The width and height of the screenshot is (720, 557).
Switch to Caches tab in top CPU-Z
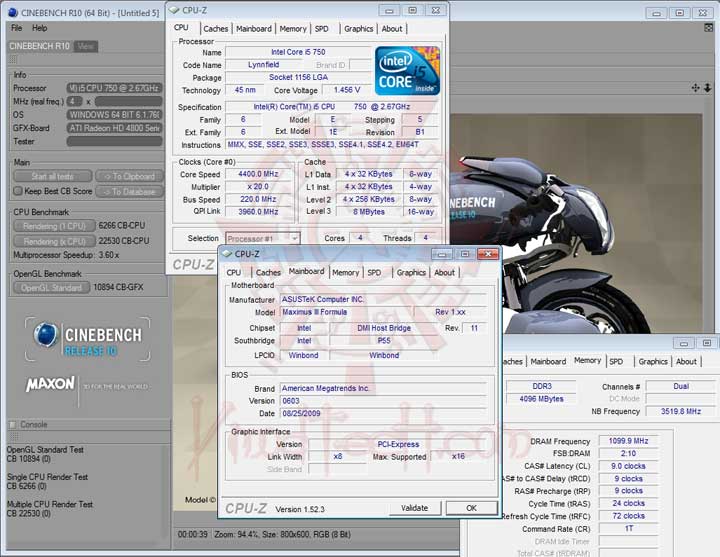tap(215, 29)
